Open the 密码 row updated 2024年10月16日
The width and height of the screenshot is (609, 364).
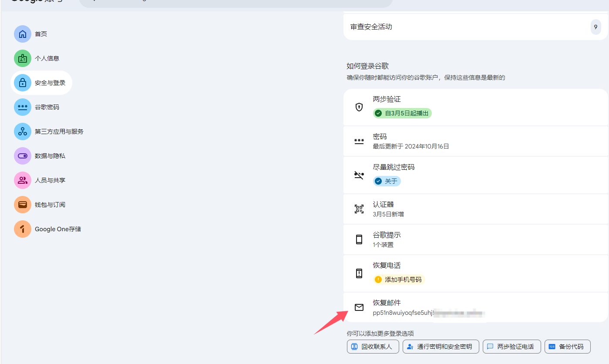(476, 141)
